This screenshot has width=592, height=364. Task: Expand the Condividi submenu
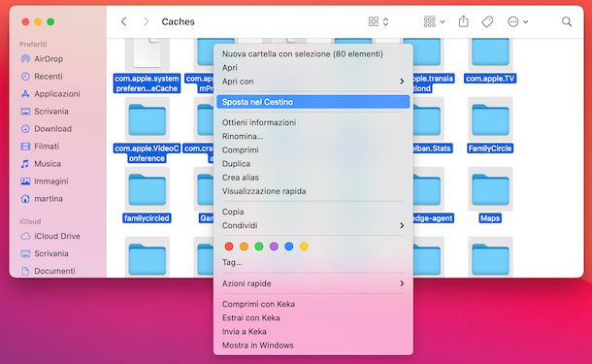313,225
